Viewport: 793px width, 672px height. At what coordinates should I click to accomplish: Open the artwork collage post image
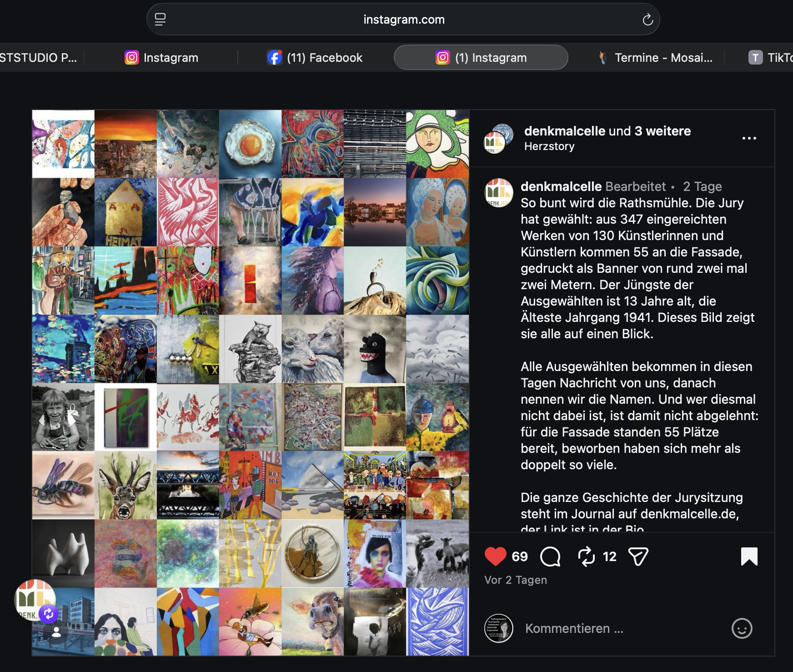click(250, 383)
